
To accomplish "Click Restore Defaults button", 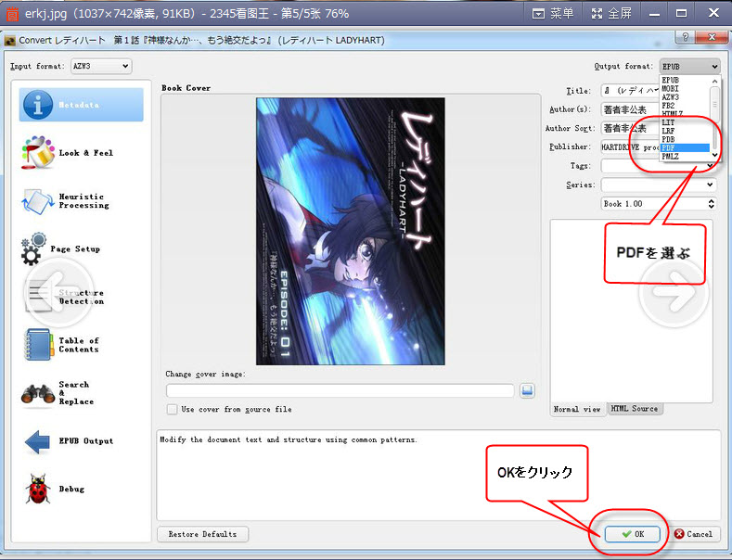I will 202,534.
